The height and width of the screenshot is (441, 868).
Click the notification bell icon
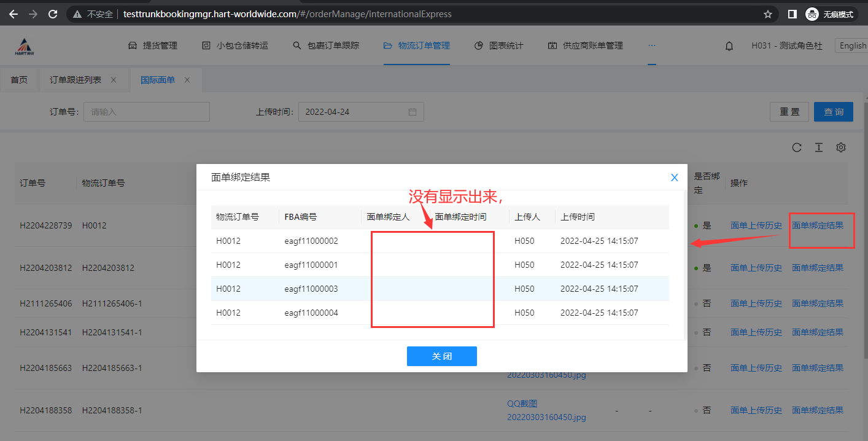pos(729,46)
